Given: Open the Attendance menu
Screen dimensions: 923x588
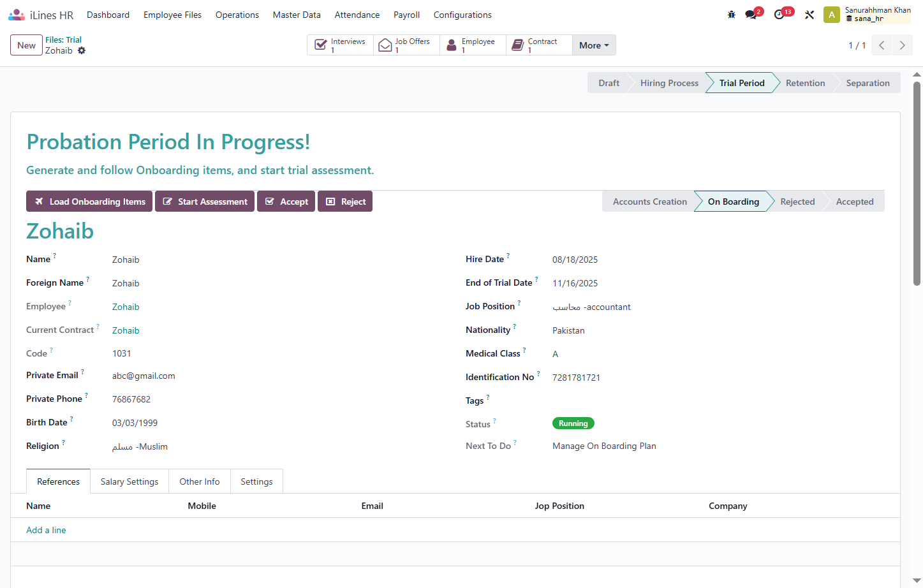Looking at the screenshot, I should 357,15.
